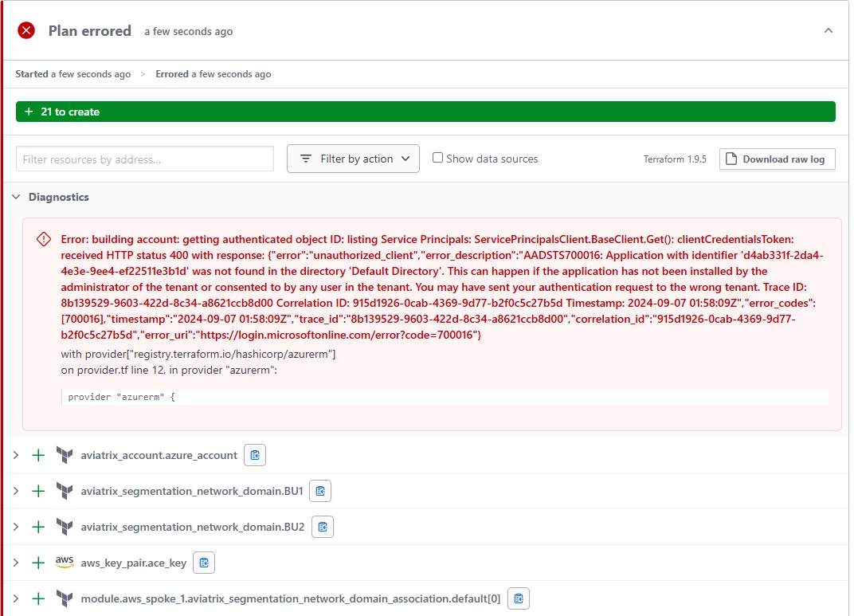854x616 pixels.
Task: Collapse the Diagnostics section
Action: coord(17,197)
